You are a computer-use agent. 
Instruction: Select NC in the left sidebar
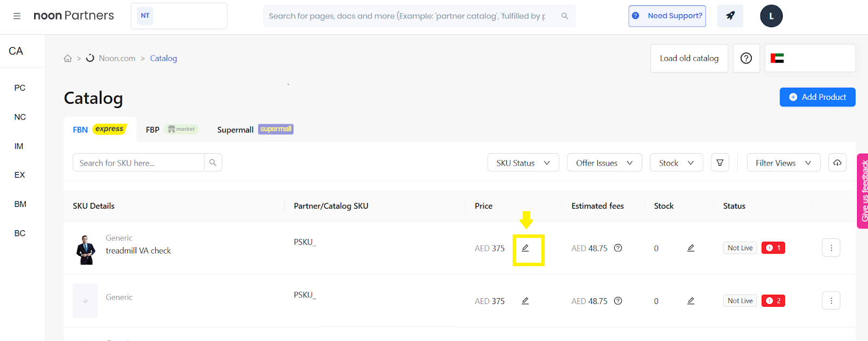[20, 117]
